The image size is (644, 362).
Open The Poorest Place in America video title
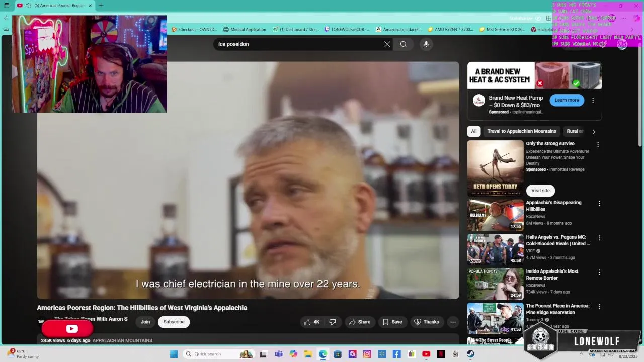557,309
